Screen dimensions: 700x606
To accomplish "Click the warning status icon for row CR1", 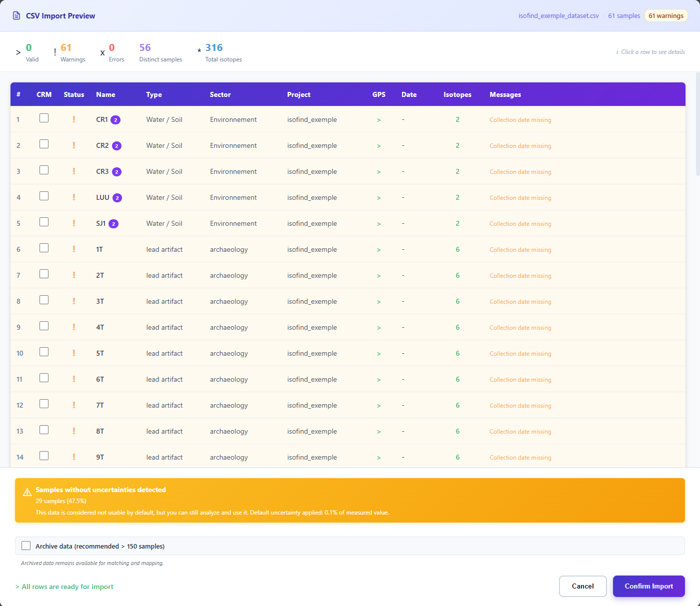I will [74, 119].
